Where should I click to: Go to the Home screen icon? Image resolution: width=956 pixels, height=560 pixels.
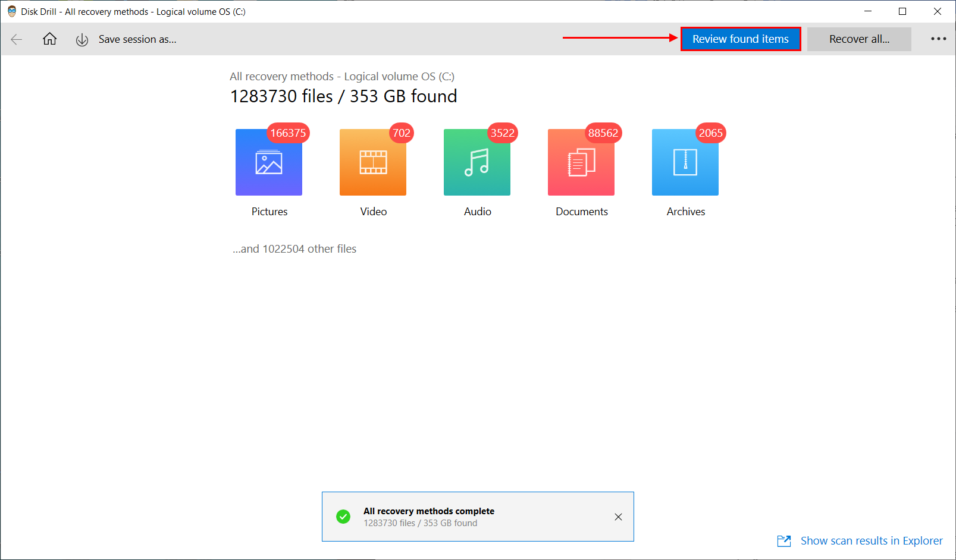point(50,39)
